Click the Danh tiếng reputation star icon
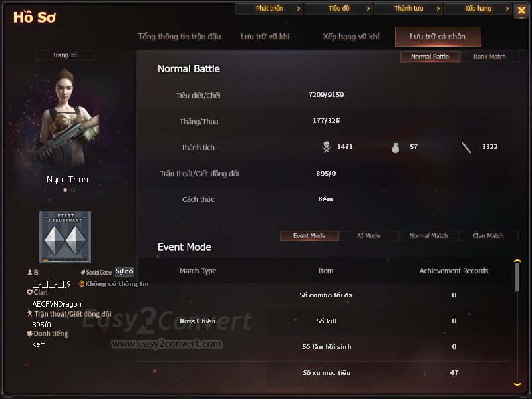The height and width of the screenshot is (399, 532). coord(29,334)
